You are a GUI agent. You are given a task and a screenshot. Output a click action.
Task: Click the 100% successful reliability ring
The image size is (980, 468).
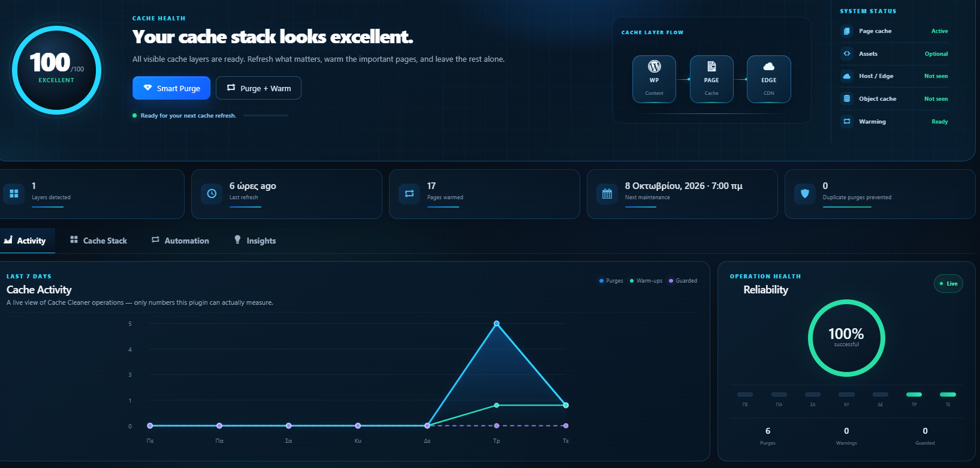point(846,338)
